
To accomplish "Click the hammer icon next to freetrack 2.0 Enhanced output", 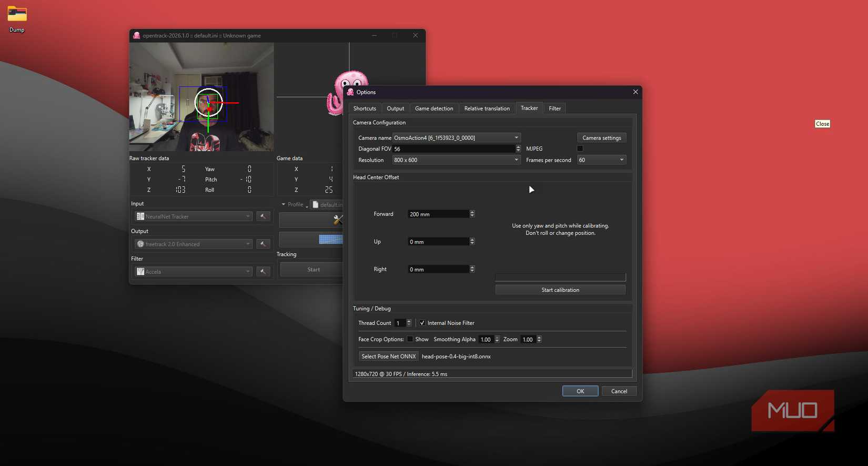I will (x=263, y=244).
